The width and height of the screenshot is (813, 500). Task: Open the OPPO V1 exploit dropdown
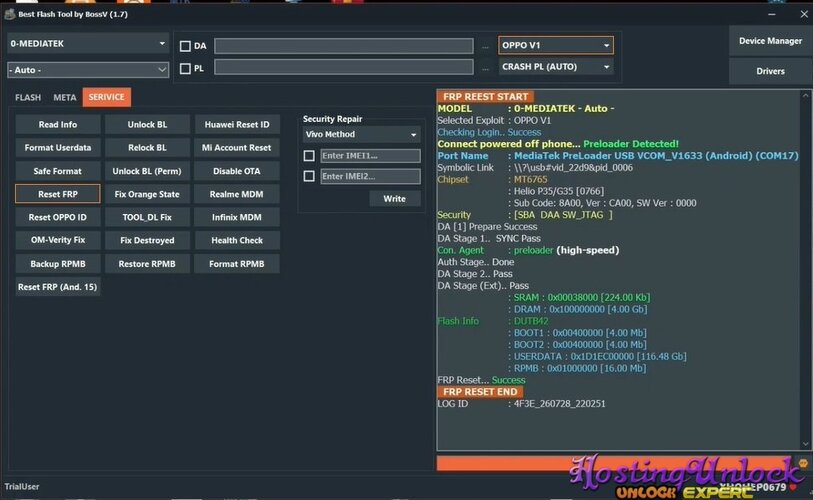(x=556, y=45)
